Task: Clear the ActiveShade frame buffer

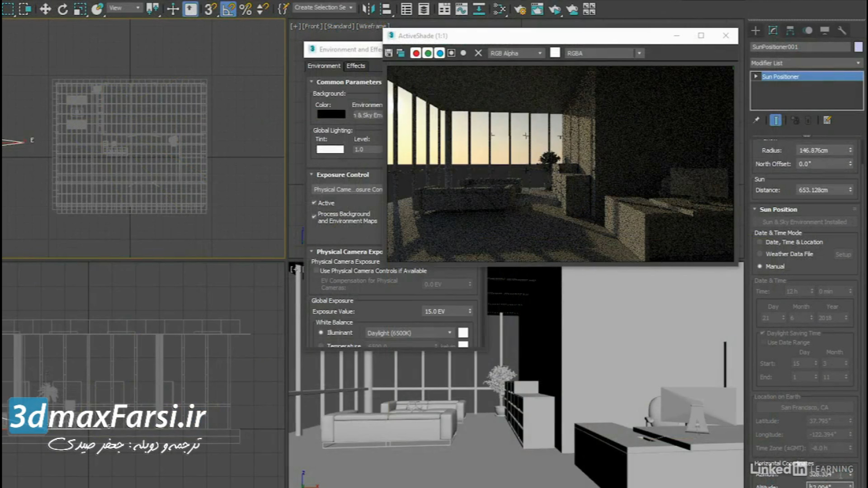Action: [x=478, y=53]
